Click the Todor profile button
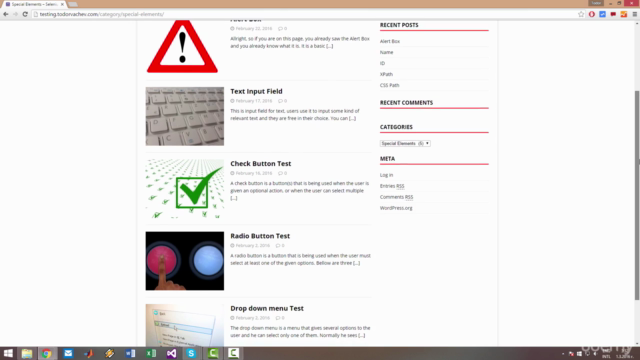The width and height of the screenshot is (640, 360). click(596, 3)
